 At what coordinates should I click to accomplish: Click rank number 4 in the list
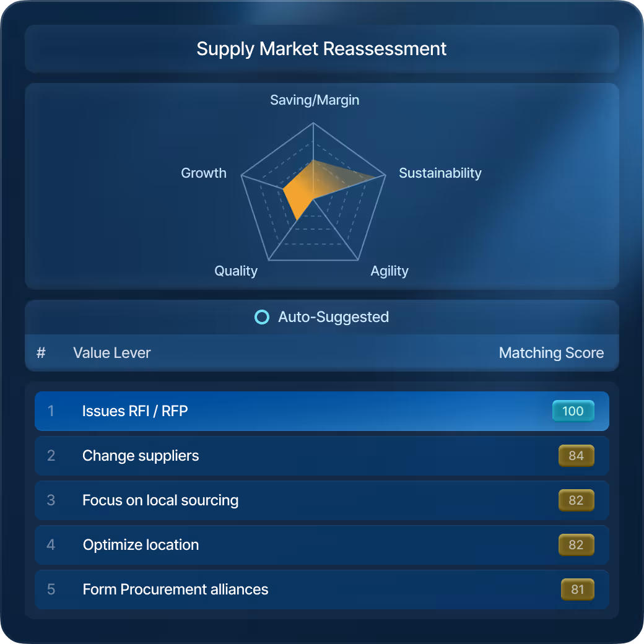pos(51,545)
